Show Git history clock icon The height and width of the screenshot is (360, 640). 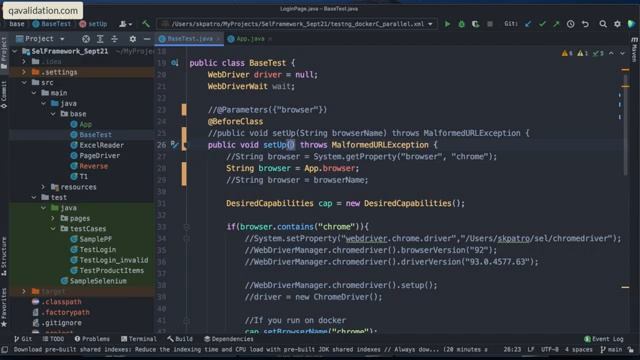point(571,24)
